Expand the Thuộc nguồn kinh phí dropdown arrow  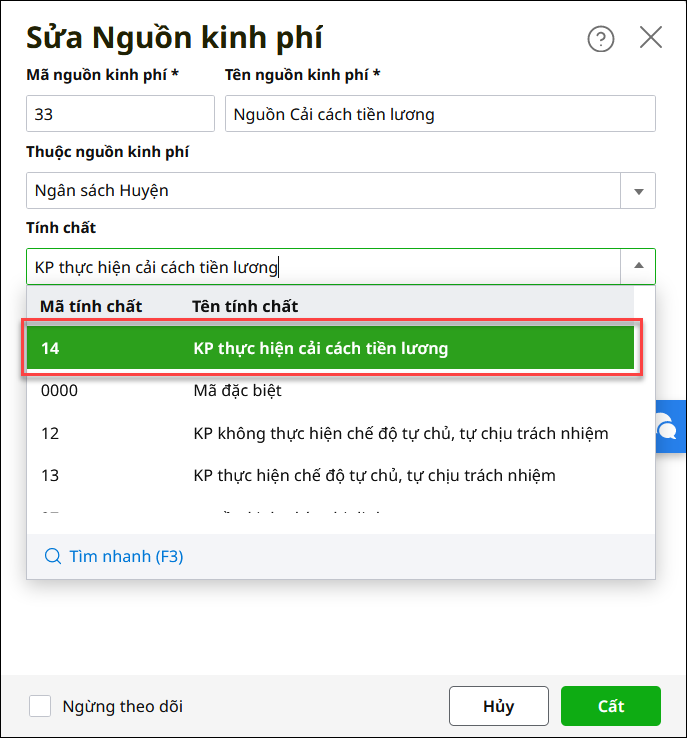[638, 190]
